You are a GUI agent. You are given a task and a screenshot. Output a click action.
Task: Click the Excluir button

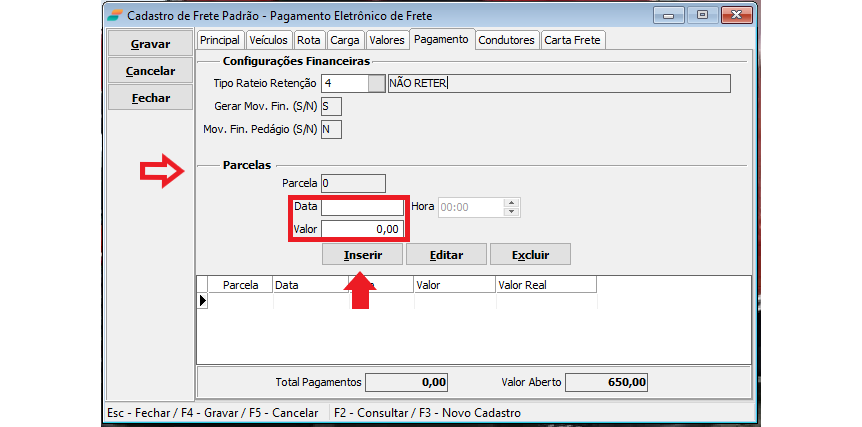[x=530, y=255]
